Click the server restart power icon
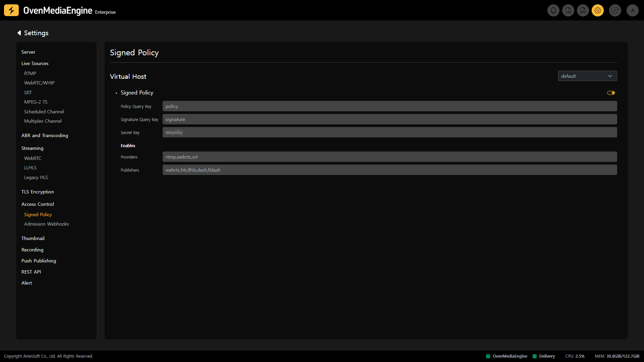 615,10
